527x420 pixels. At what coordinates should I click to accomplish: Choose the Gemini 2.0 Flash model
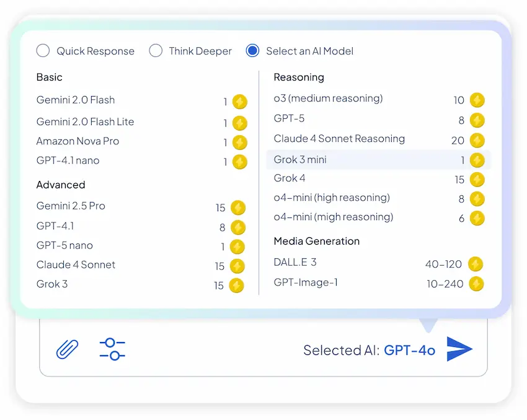[76, 100]
